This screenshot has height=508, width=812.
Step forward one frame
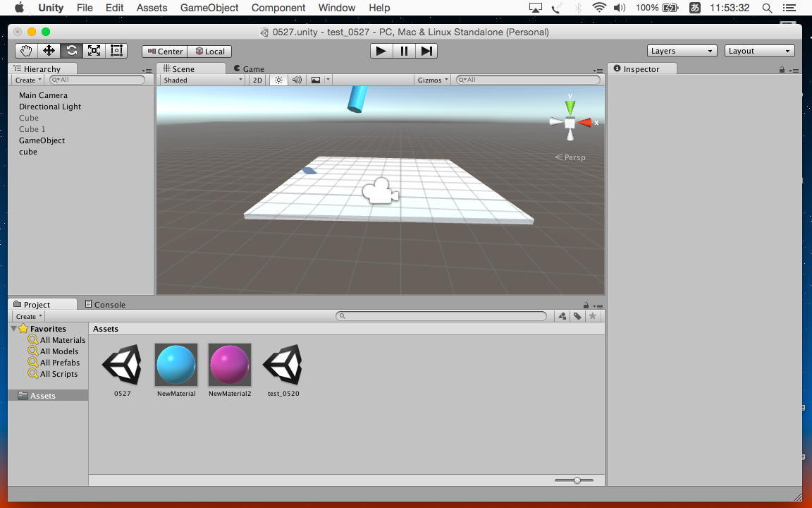tap(426, 51)
